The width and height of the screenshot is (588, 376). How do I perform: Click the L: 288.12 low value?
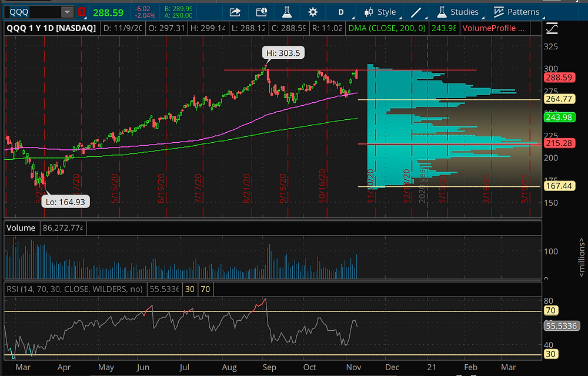coord(248,28)
